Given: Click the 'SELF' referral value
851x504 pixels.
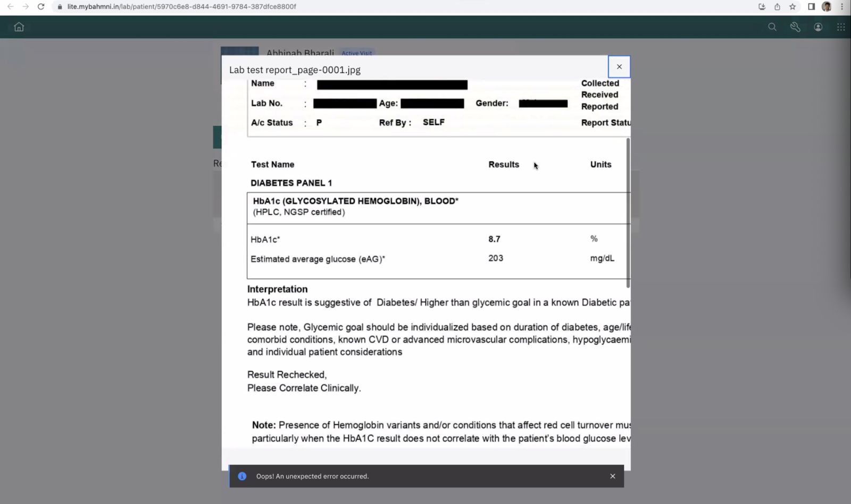Looking at the screenshot, I should tap(433, 122).
